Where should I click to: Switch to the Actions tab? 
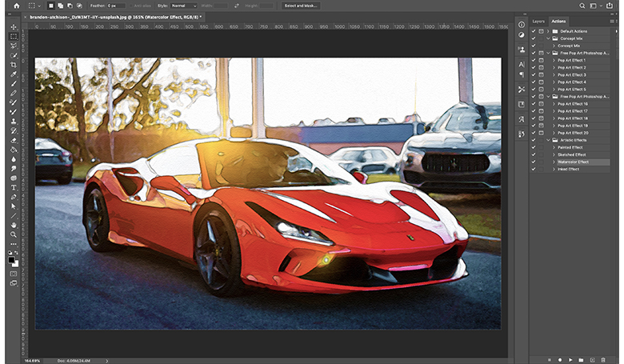click(x=558, y=21)
